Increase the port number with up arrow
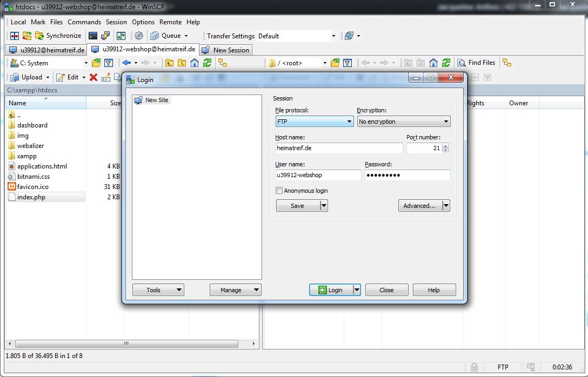Viewport: 588px width, 377px height. point(445,146)
